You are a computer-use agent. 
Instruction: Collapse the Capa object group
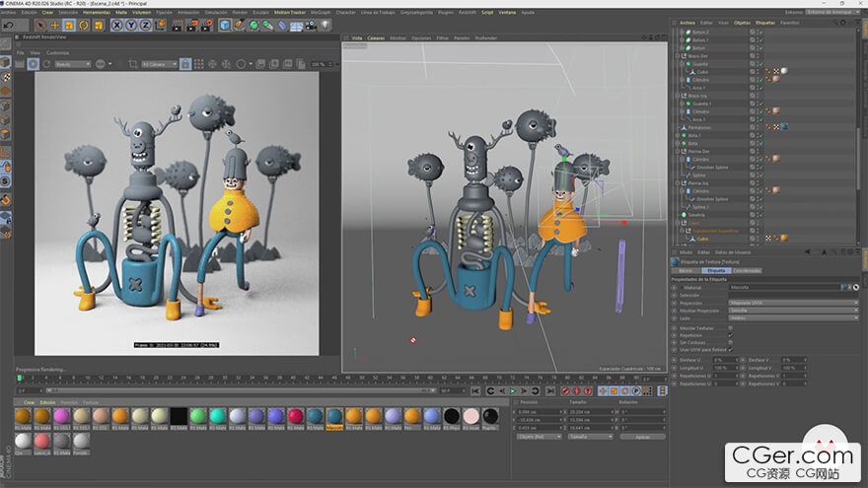[677, 223]
